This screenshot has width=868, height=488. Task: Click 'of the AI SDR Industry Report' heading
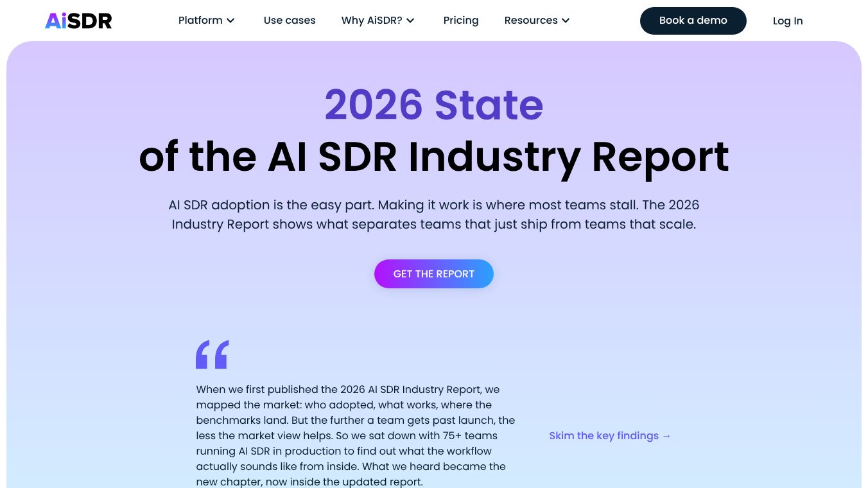(x=434, y=157)
